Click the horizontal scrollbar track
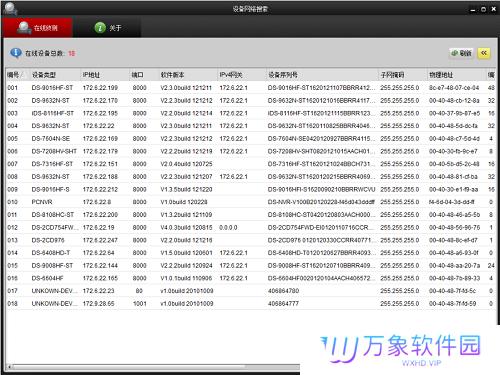The height and width of the screenshot is (375, 500). tap(273, 367)
